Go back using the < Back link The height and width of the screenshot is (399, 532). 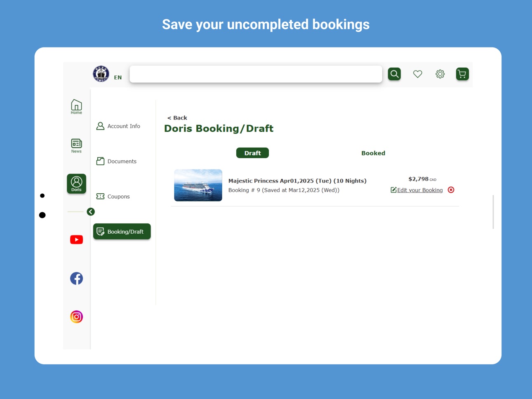point(177,118)
